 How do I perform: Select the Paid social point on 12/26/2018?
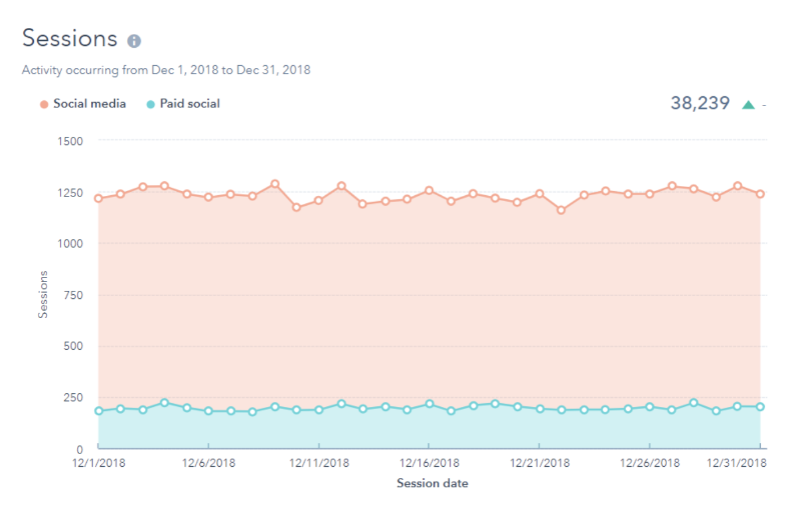649,407
